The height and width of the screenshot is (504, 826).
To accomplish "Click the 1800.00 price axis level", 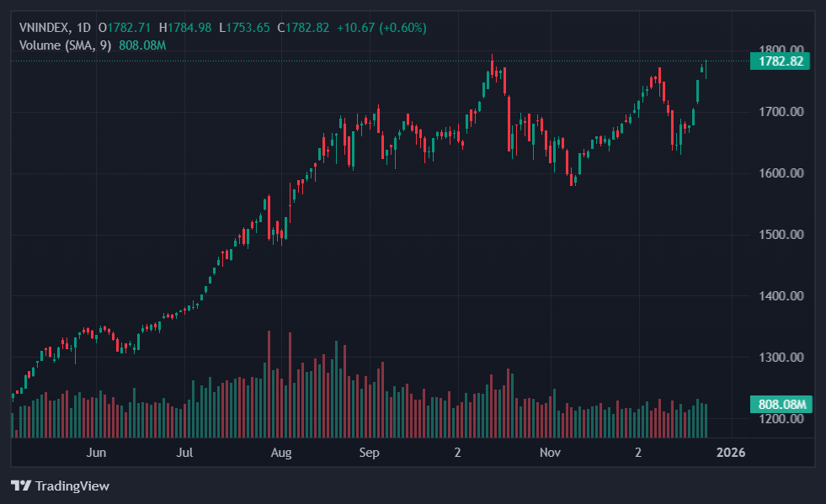I will 780,49.
